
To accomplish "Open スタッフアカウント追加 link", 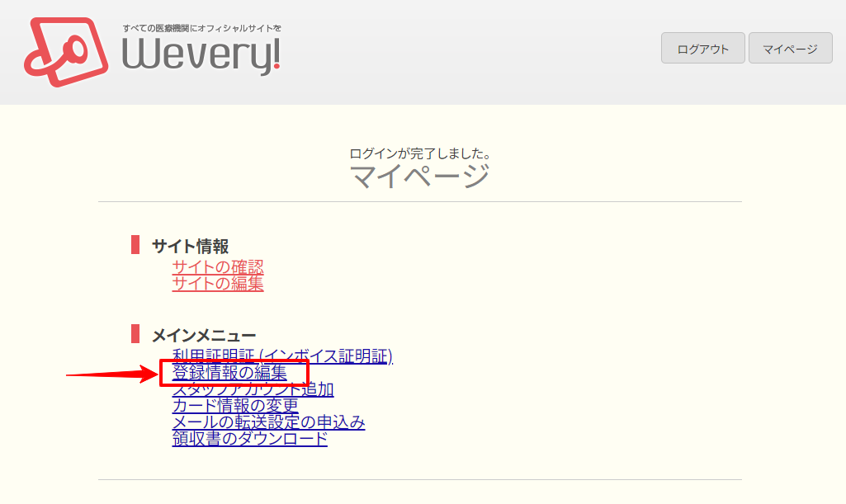I will pyautogui.click(x=253, y=389).
